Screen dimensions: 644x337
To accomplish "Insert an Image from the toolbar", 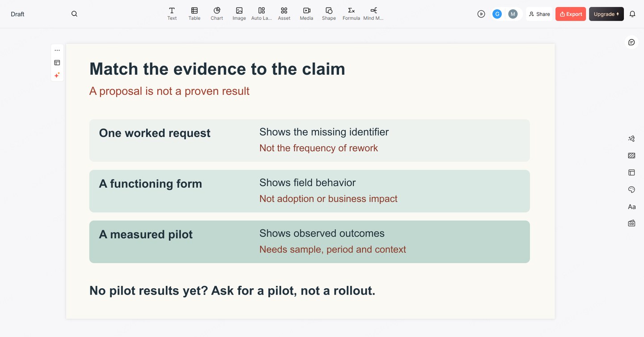I will tap(239, 14).
